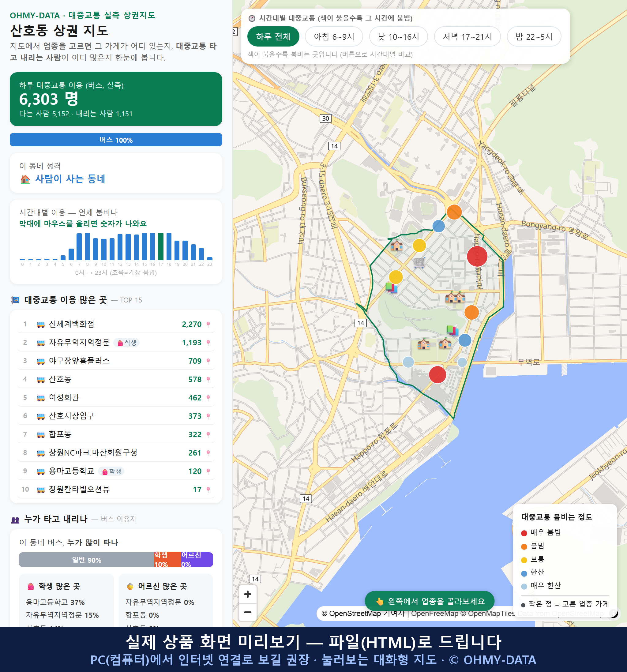627x672 pixels.
Task: Click the ridership value 2,270
Action: pos(192,325)
